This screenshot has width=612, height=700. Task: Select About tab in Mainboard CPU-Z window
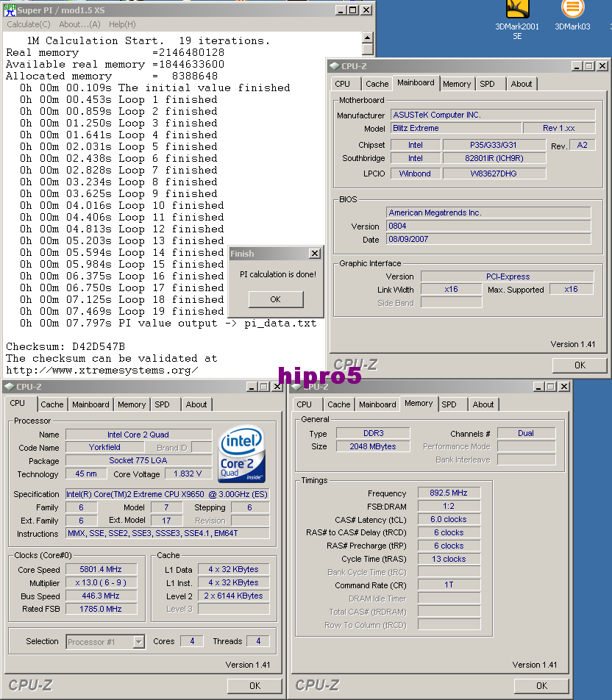(x=522, y=84)
